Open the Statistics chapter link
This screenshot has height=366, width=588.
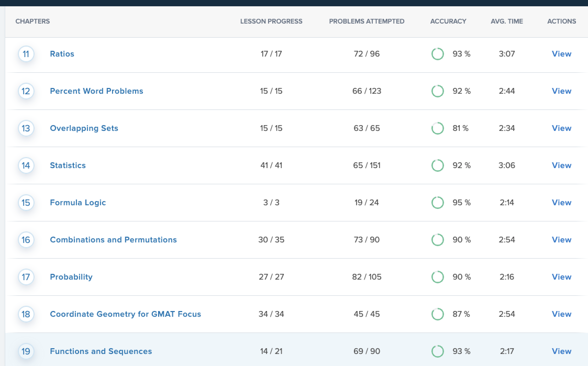(x=68, y=165)
